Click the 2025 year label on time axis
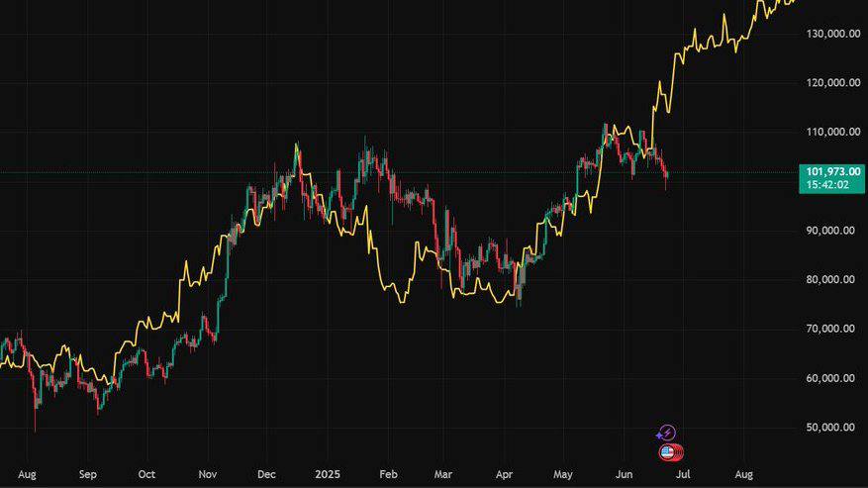This screenshot has width=868, height=488. click(326, 474)
